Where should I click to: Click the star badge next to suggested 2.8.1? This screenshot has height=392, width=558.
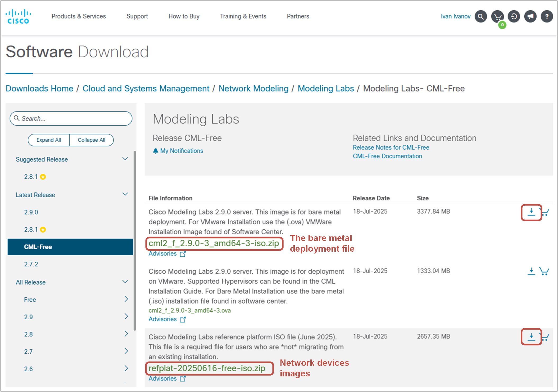[x=43, y=177]
